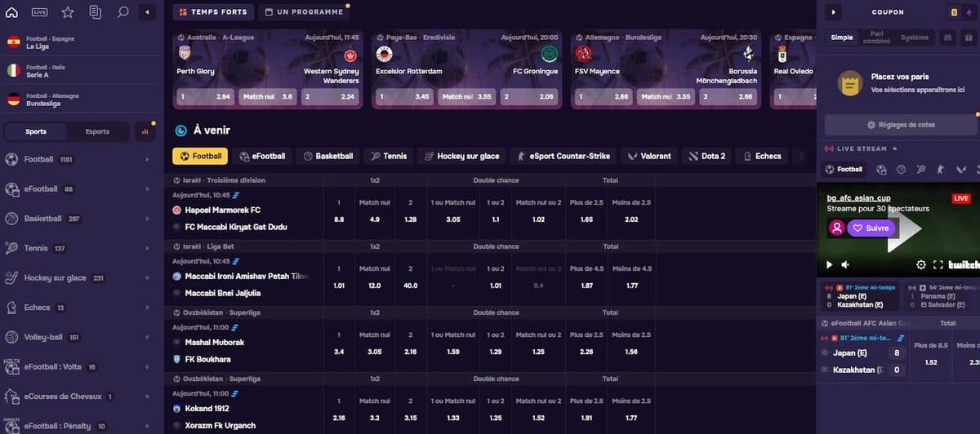Image resolution: width=980 pixels, height=434 pixels.
Task: Open the bet history documents icon
Action: (96, 12)
